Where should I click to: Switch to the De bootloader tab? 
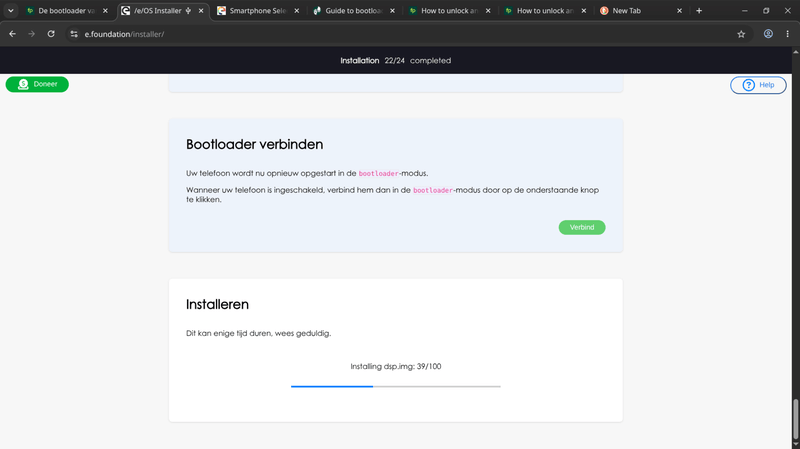click(x=67, y=11)
